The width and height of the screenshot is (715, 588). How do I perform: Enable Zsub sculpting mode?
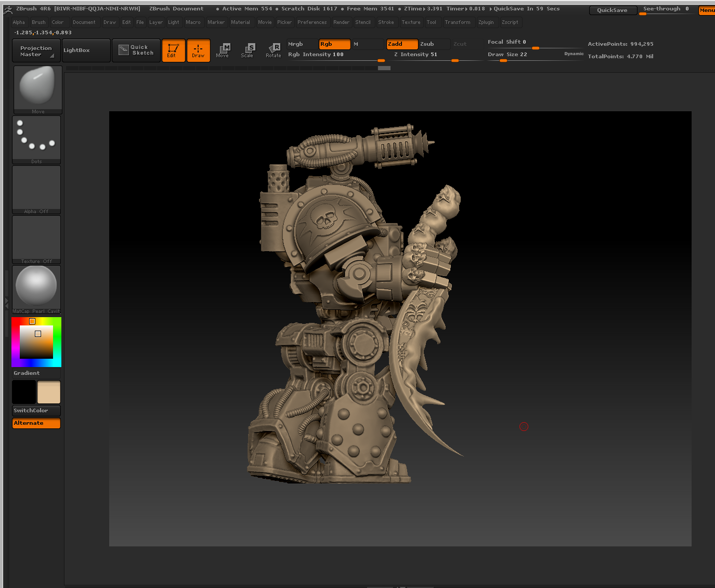click(x=433, y=44)
